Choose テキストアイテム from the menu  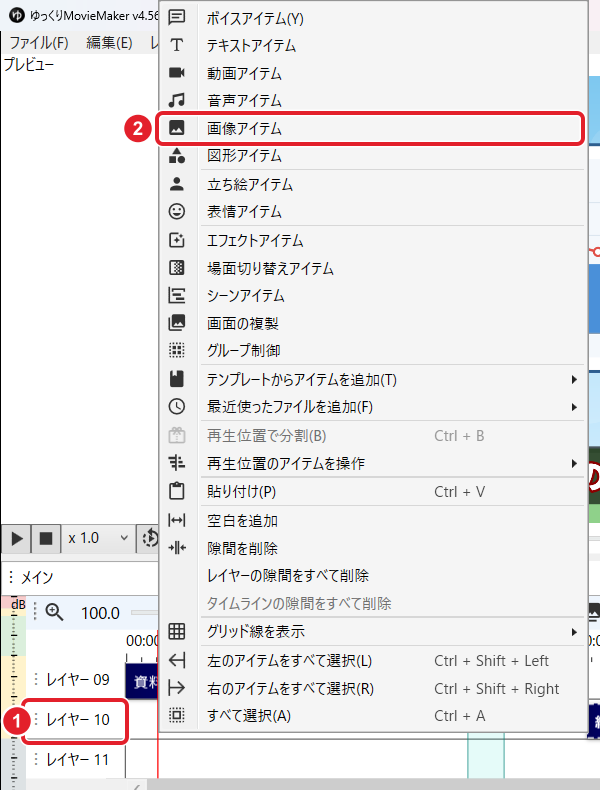(x=372, y=46)
